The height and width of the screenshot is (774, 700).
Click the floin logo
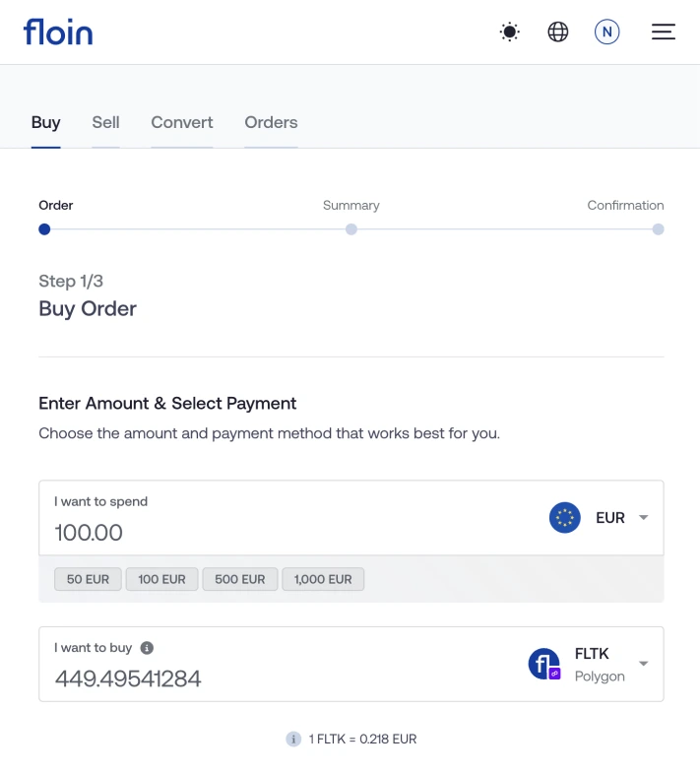tap(58, 32)
